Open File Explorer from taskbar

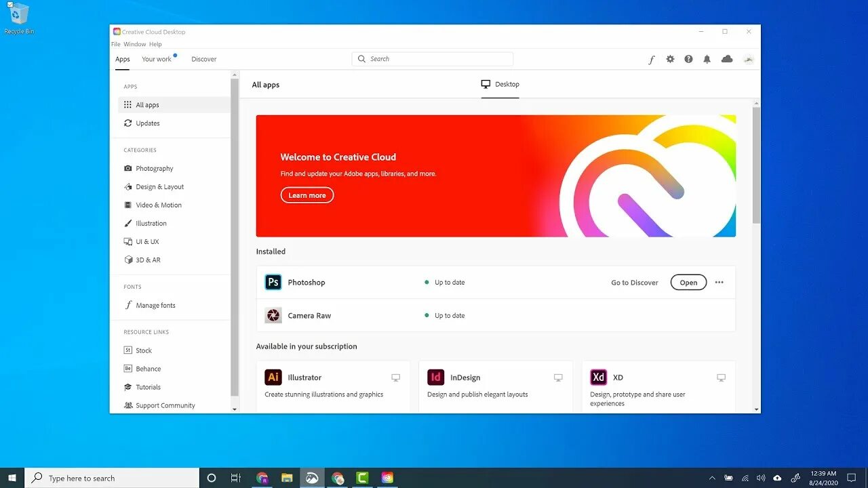click(287, 478)
